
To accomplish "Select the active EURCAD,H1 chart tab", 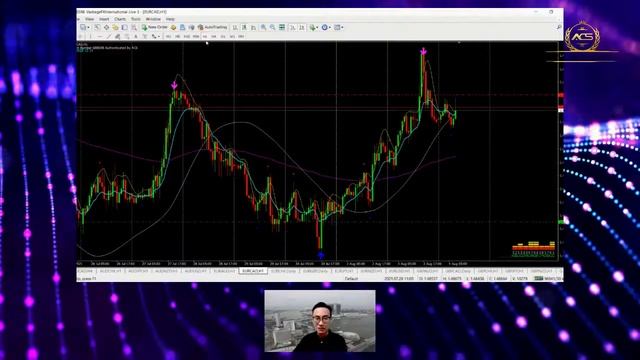I will tap(253, 271).
